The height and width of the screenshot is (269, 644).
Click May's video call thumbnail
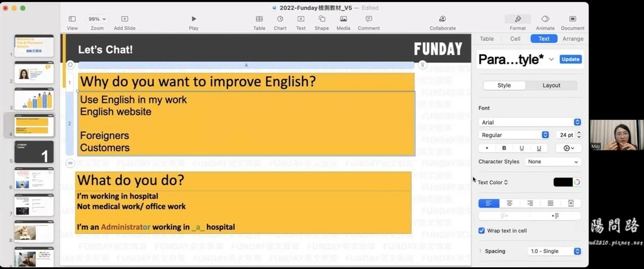click(x=616, y=135)
